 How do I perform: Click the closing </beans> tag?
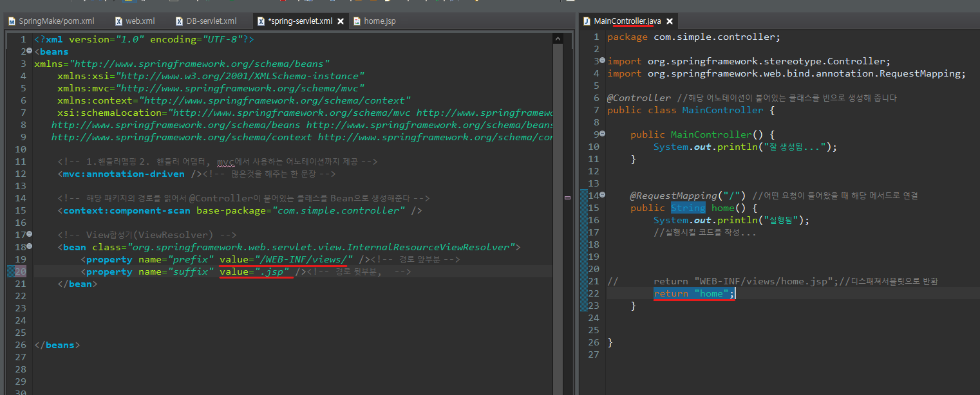click(57, 345)
